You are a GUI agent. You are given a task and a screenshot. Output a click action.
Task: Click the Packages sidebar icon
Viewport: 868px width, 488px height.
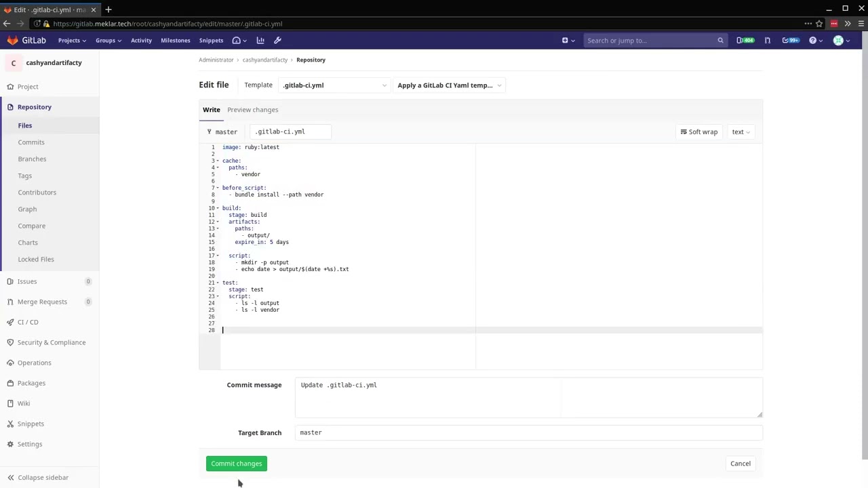pos(10,383)
